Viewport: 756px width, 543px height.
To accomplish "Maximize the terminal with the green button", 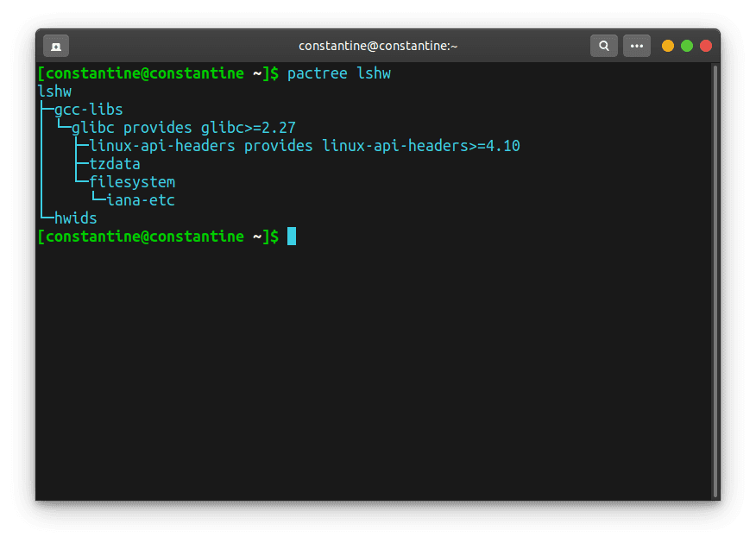I will point(687,46).
